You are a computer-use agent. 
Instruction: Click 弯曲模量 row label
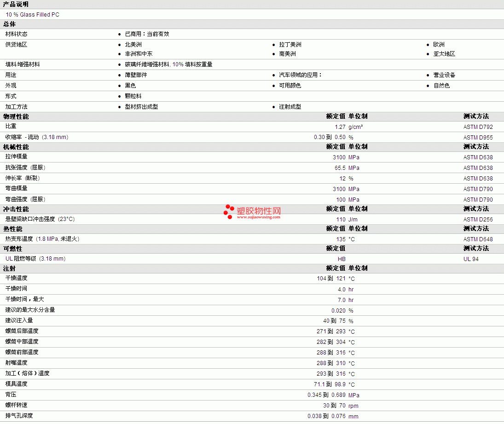[x=17, y=188]
